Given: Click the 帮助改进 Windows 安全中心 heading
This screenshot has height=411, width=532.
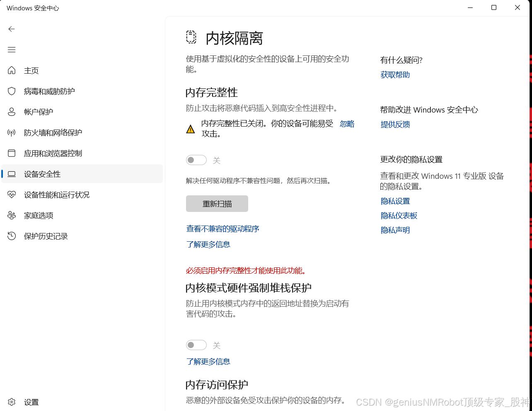Looking at the screenshot, I should [429, 110].
